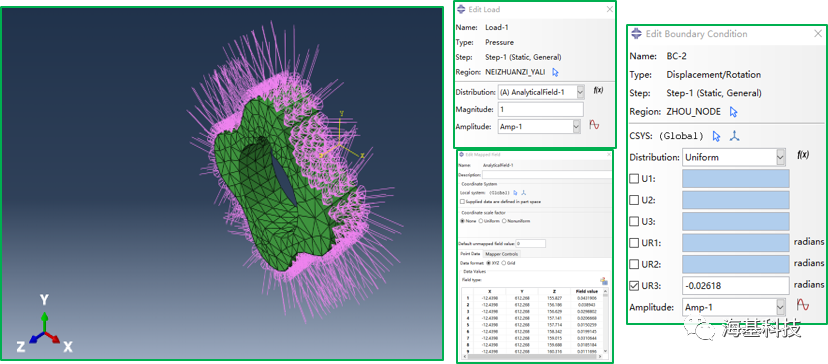Enable the U1 checkbox

(x=635, y=179)
